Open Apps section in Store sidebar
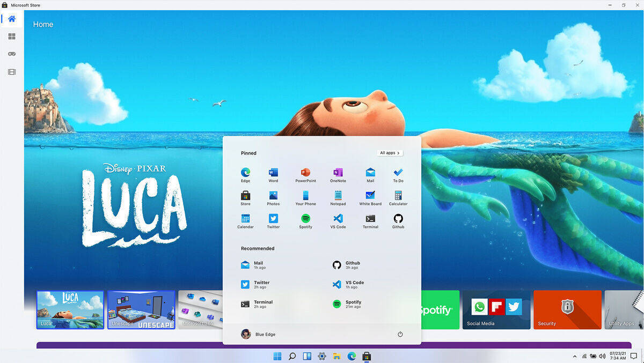This screenshot has height=363, width=644. pos(12,36)
